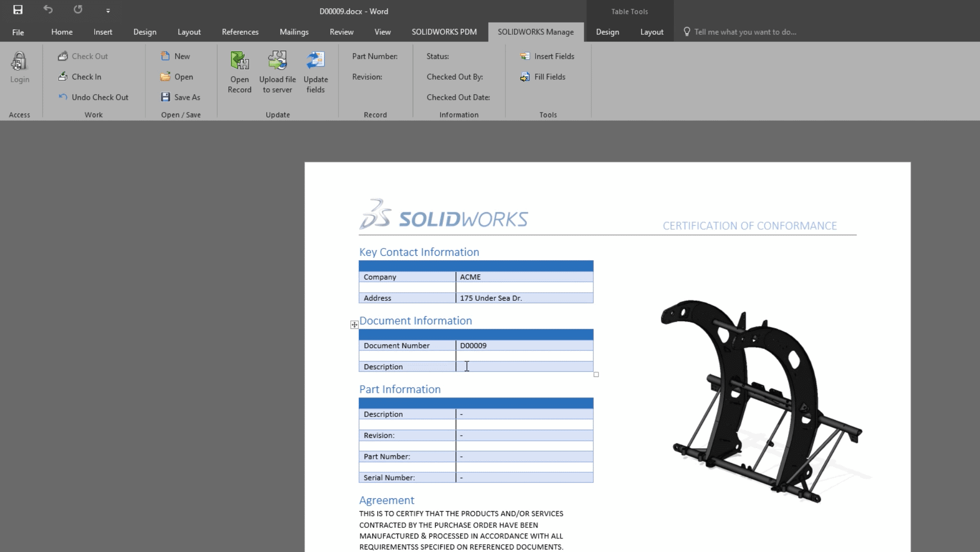Click the Login icon

click(19, 68)
